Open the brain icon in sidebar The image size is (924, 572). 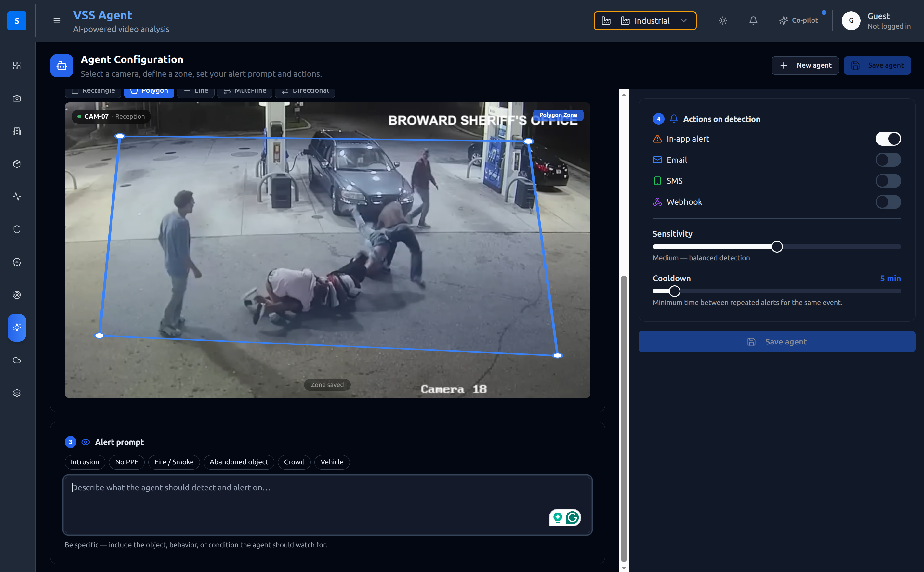[x=17, y=262]
